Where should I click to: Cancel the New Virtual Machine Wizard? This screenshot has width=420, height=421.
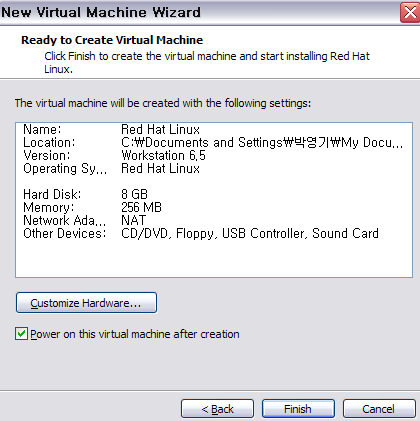[379, 409]
